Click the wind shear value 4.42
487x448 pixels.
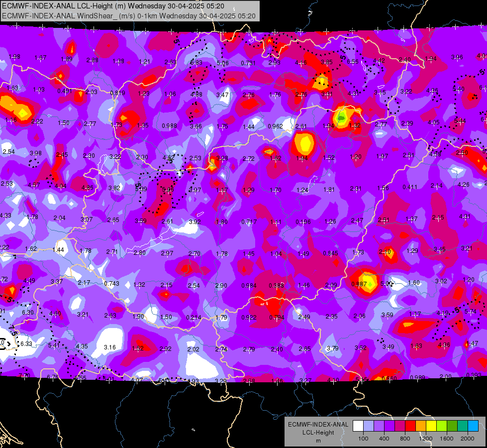tap(379, 60)
